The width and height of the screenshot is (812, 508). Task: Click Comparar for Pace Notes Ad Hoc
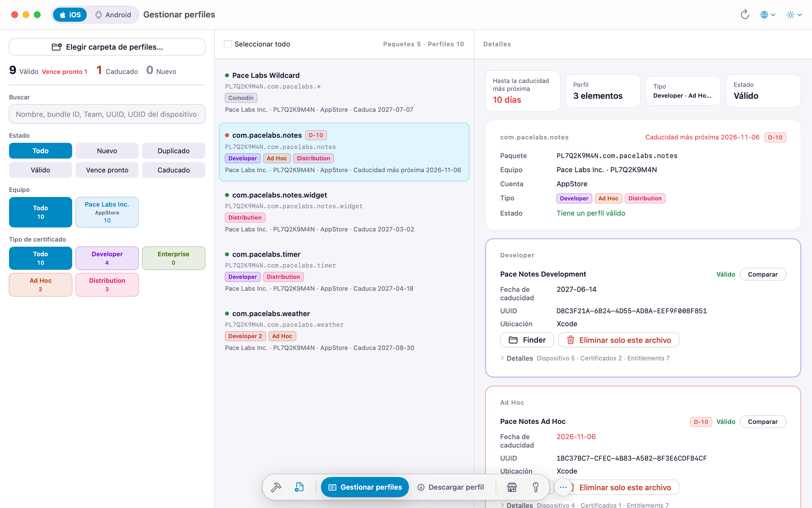coord(762,422)
